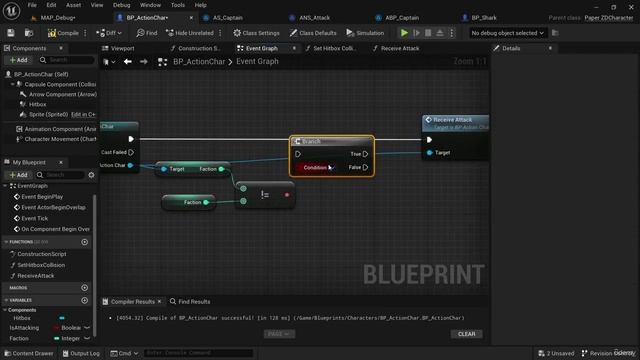This screenshot has width=640, height=360.
Task: Toggle visibility eye for Faction variable
Action: click(87, 338)
